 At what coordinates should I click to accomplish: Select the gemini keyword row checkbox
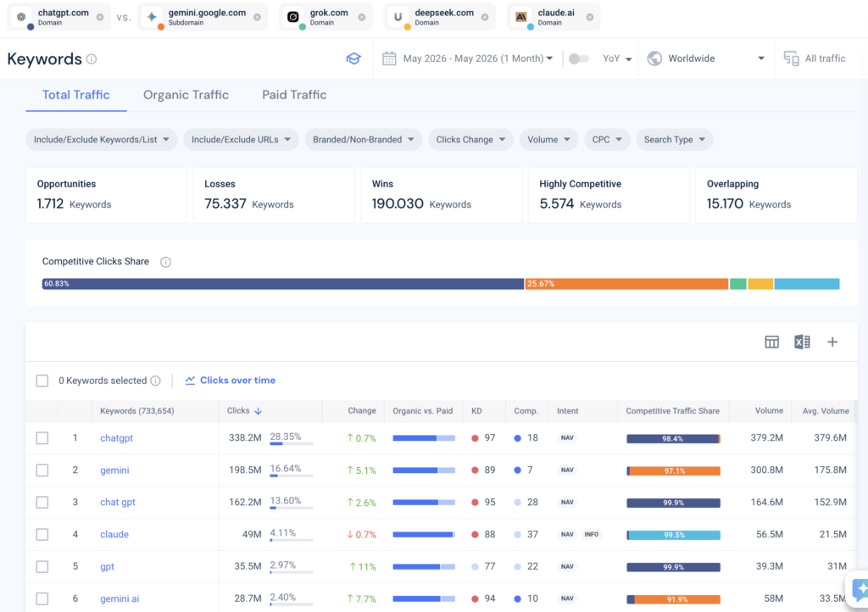(42, 470)
